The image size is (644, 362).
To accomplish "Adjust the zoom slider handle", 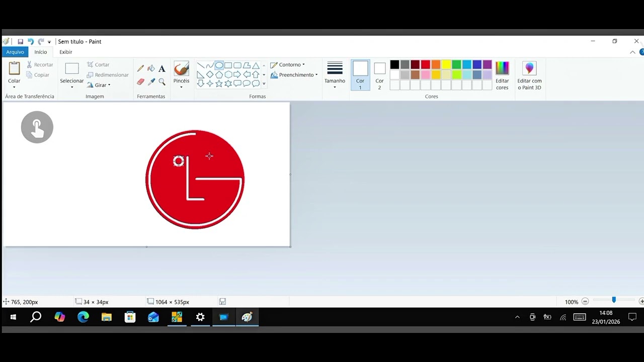I will pyautogui.click(x=614, y=300).
